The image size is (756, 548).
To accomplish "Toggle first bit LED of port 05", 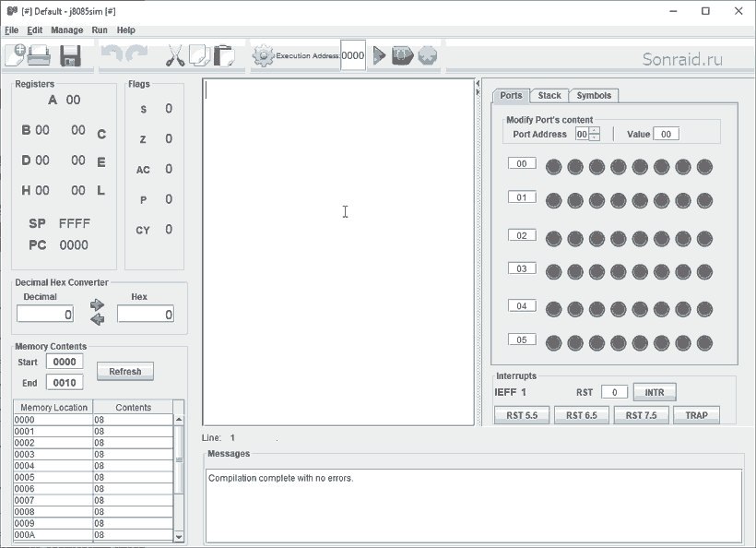I will [x=553, y=343].
